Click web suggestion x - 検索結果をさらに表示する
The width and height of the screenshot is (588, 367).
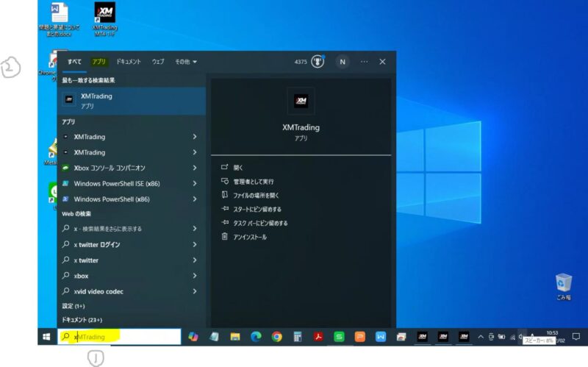[107, 229]
